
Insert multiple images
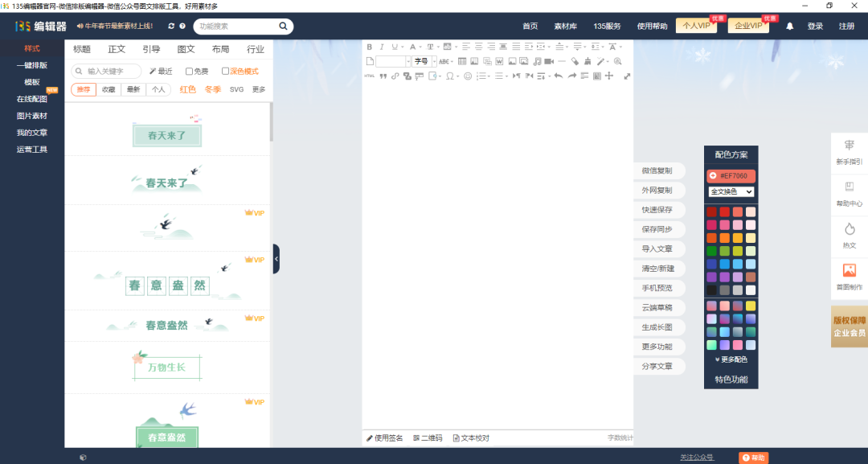[x=524, y=61]
